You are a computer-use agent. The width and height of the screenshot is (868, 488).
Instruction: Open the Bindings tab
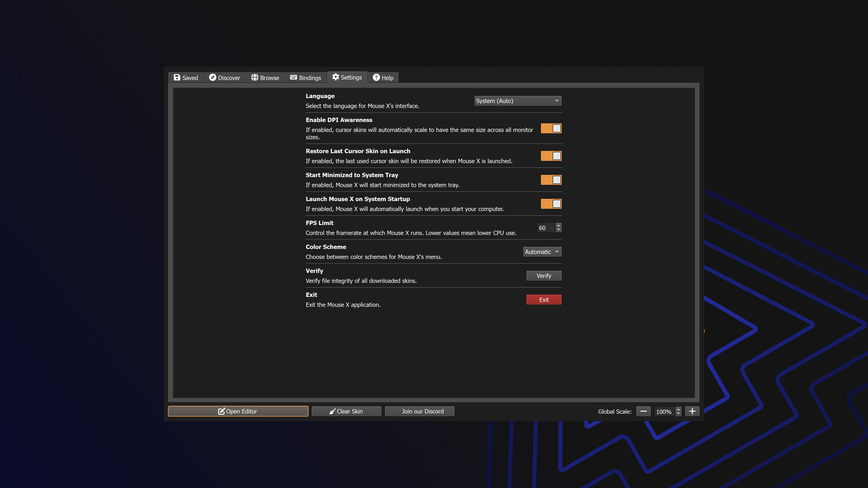click(306, 78)
